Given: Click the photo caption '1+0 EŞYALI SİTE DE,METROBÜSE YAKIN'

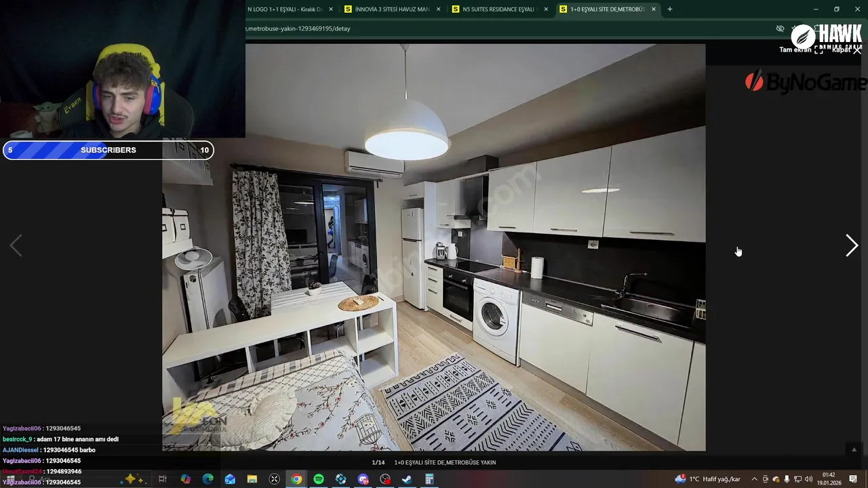Looking at the screenshot, I should 445,462.
